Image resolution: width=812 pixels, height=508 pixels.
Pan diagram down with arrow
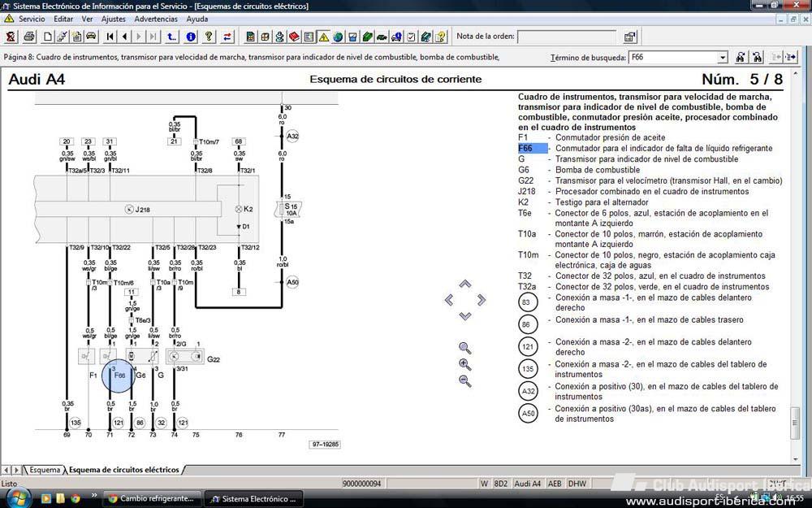pos(465,315)
